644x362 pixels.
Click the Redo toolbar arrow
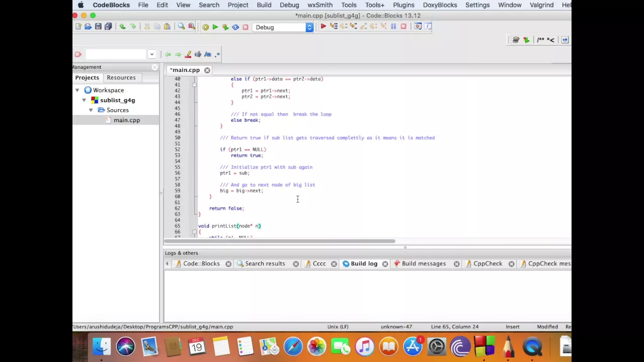[x=133, y=27]
